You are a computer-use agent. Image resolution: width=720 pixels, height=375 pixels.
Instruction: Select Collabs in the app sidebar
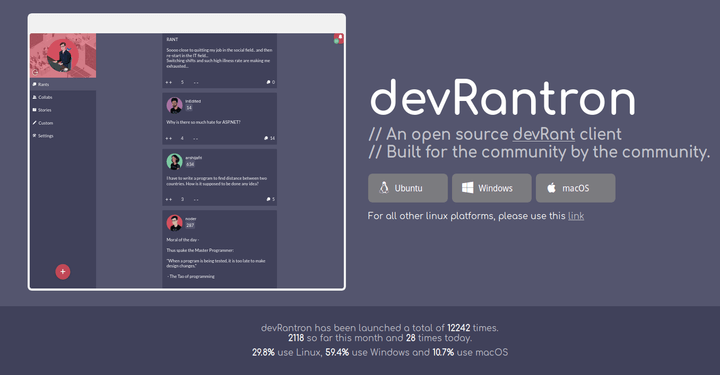click(63, 97)
